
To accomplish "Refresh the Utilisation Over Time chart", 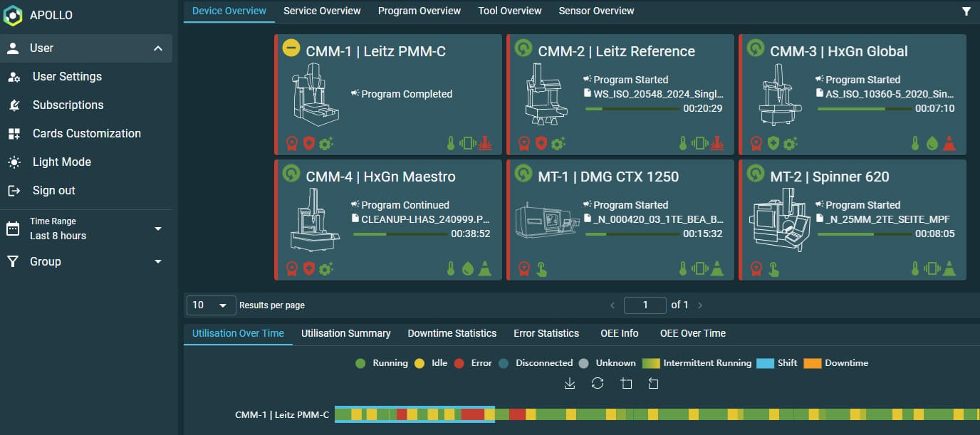I will [598, 383].
